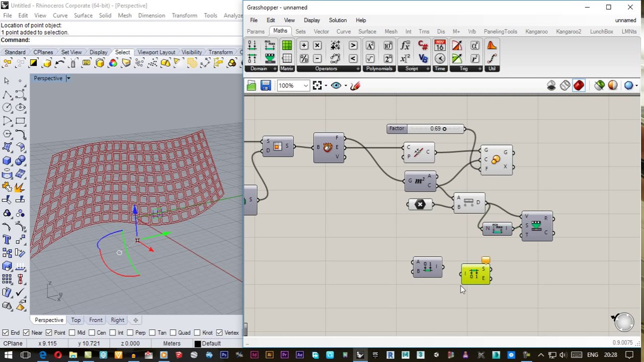Screen dimensions: 644x362
Task: Click the CPlane status bar button
Action: click(x=13, y=343)
